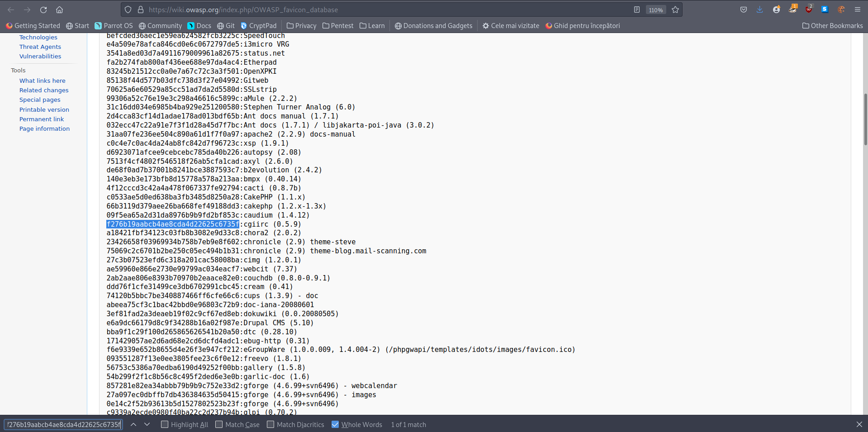
Task: Uncheck the Whole Words option
Action: [x=335, y=424]
